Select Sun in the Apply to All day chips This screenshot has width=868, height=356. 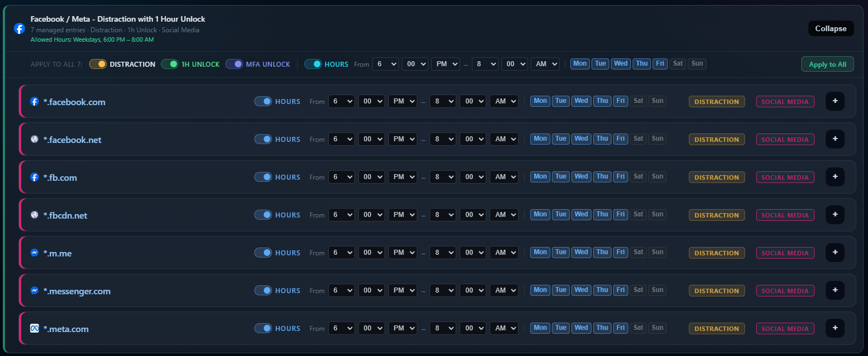[x=697, y=63]
